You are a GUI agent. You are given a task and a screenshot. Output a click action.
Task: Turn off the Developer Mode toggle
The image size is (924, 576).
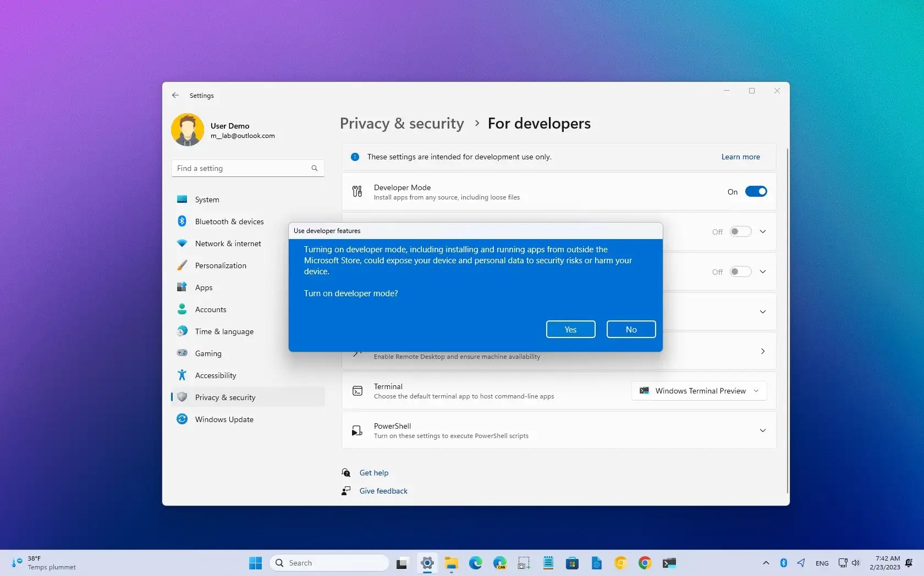tap(756, 191)
